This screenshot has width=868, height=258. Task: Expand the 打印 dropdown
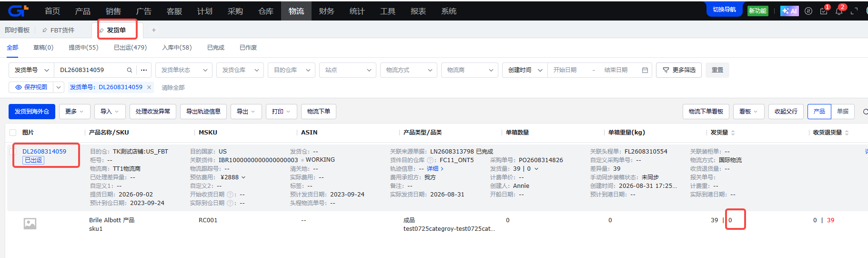(x=281, y=112)
